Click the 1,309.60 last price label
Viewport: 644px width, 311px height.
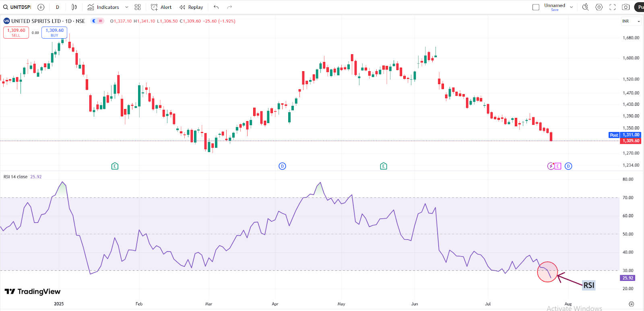pos(631,141)
